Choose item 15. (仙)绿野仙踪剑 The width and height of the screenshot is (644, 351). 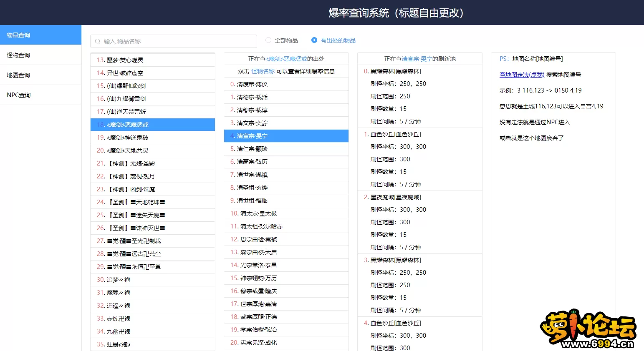point(153,86)
